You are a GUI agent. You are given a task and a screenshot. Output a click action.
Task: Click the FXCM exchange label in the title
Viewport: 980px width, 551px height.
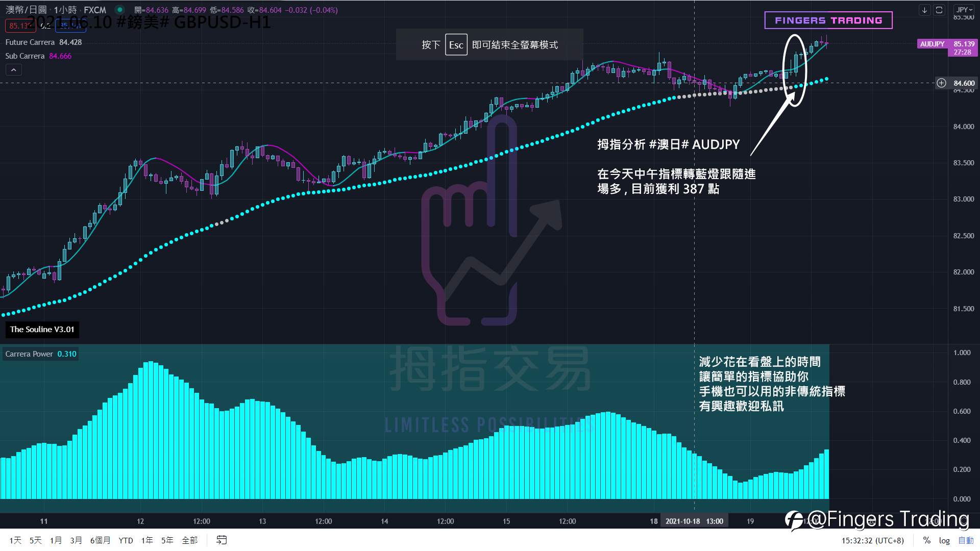tap(95, 10)
